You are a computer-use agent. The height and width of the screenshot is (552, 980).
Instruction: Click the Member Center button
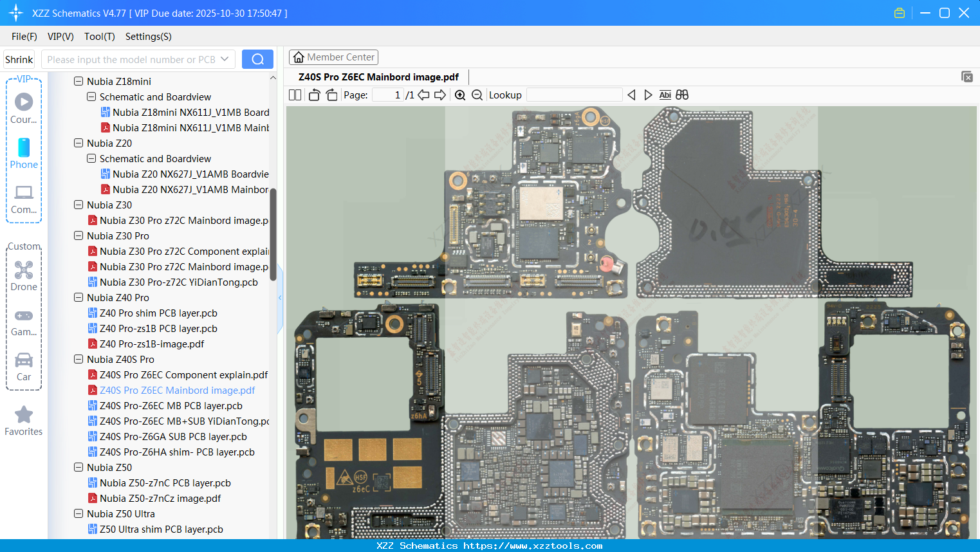click(333, 57)
